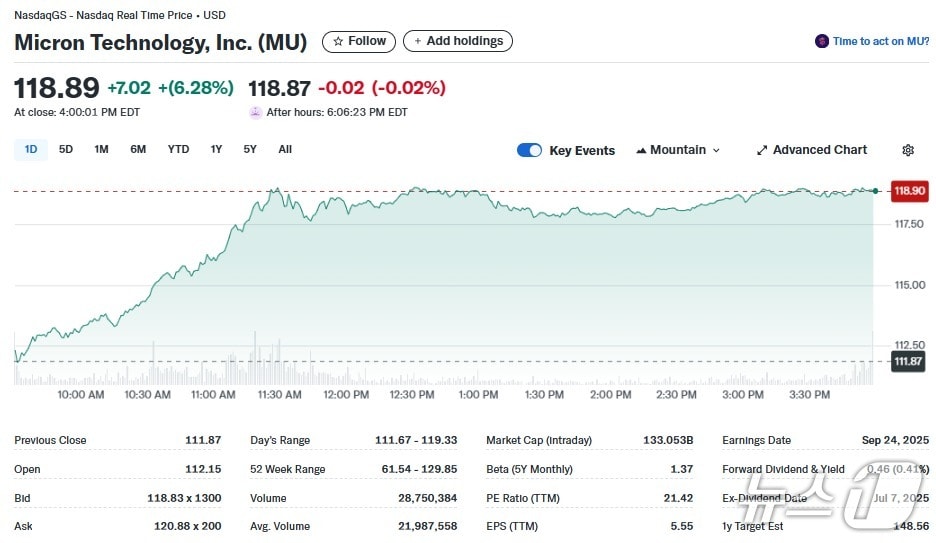Select the 1D time range tab

[x=31, y=149]
